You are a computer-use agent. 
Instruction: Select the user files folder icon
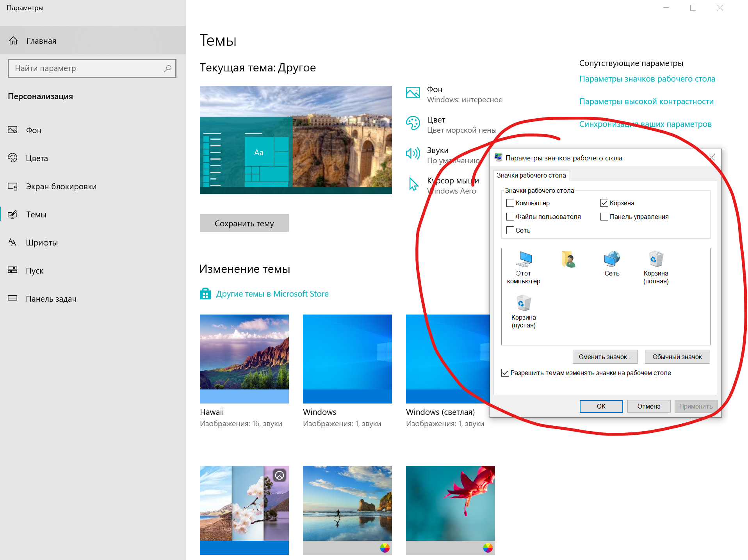click(568, 260)
